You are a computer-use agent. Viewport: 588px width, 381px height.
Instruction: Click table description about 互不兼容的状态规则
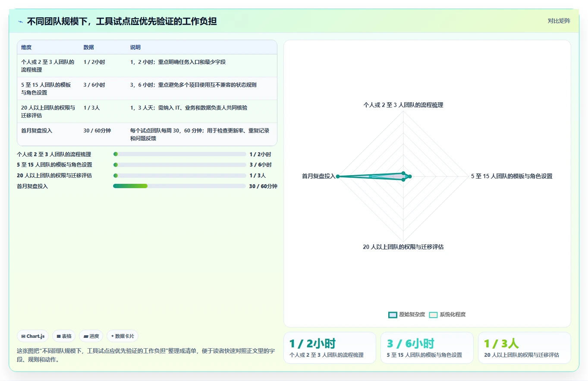(x=193, y=85)
